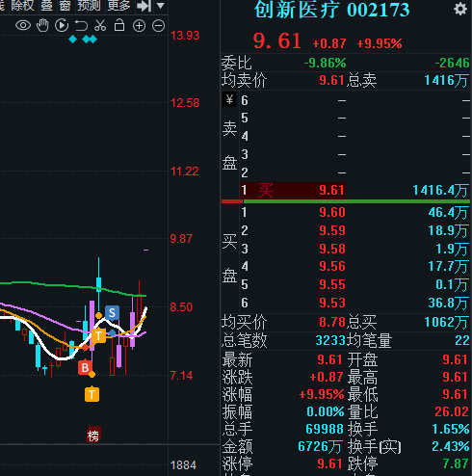Click the tall cyan candlestick with long wick

(x=99, y=284)
